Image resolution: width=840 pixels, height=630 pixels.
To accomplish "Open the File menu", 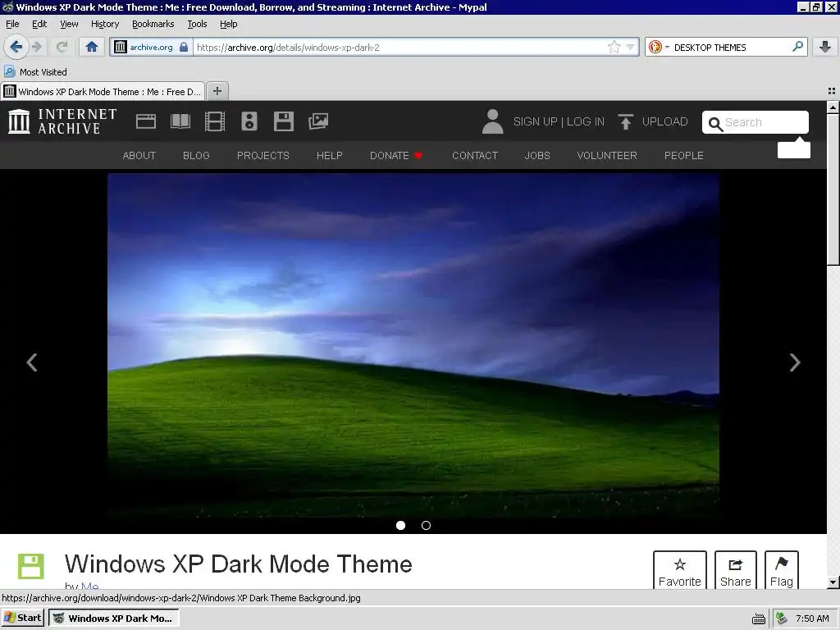I will [12, 24].
